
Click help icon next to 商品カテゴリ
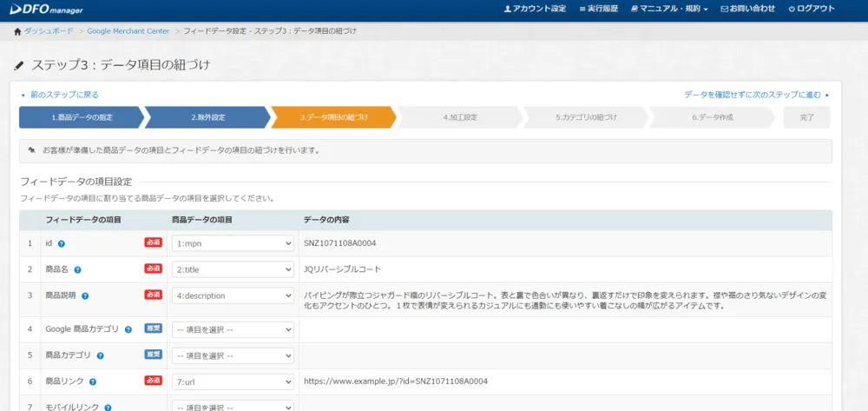pyautogui.click(x=100, y=355)
